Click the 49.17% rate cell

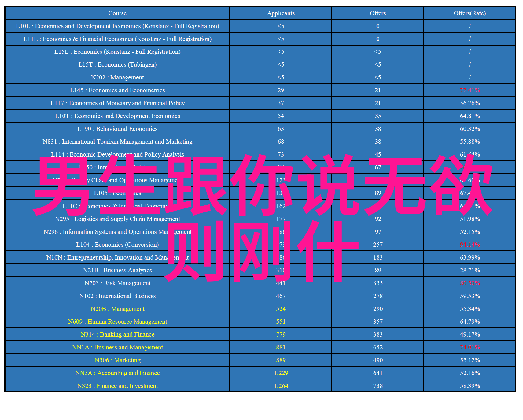[470, 334]
